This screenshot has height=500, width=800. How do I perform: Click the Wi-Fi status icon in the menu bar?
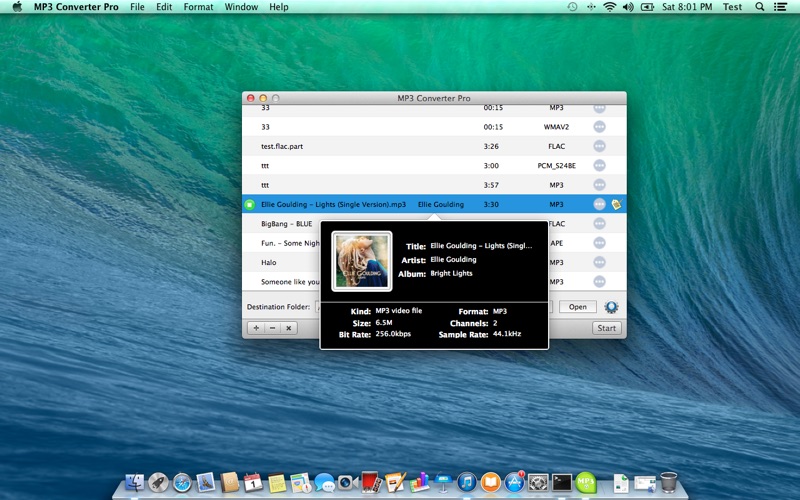[609, 7]
